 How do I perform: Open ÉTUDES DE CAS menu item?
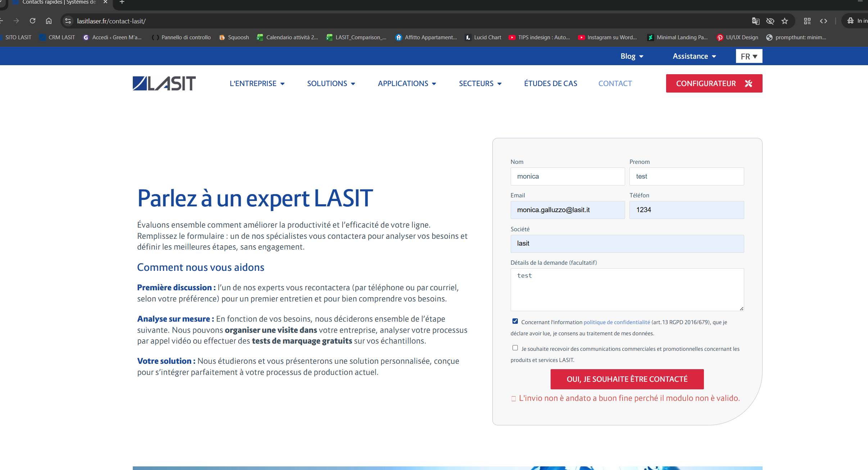(x=550, y=84)
